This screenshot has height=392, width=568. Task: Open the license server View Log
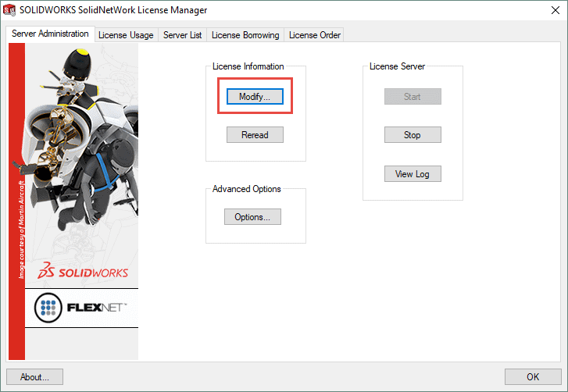coord(413,174)
